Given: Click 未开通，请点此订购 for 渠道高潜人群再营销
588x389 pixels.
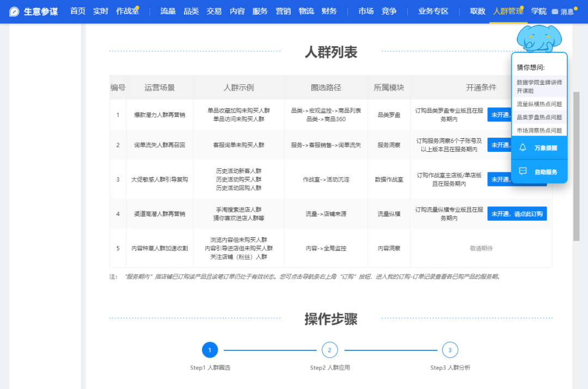Looking at the screenshot, I should point(517,214).
